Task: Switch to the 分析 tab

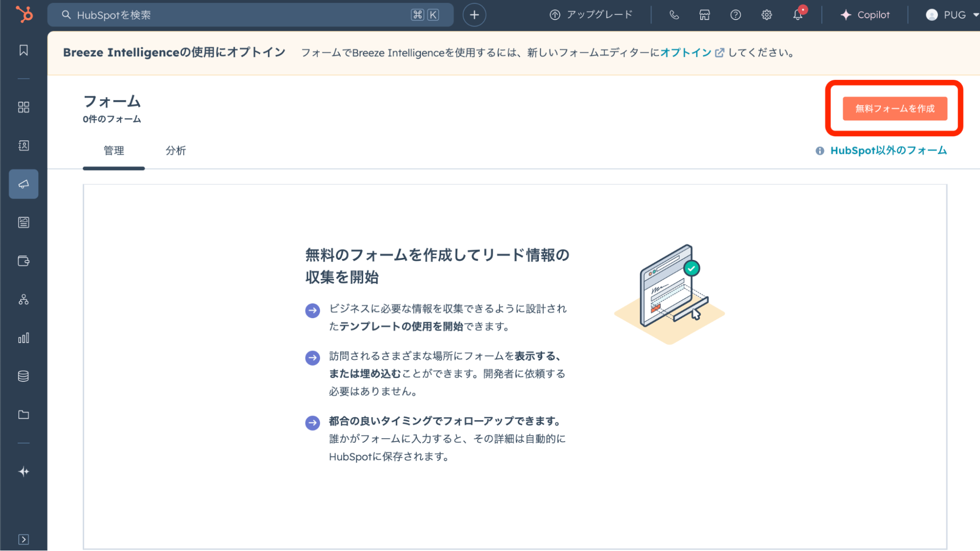Action: tap(176, 150)
